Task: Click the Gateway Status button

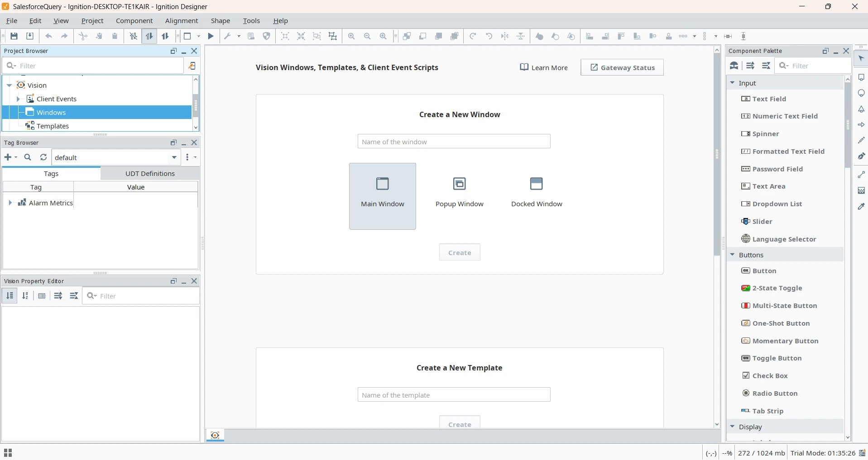Action: tap(622, 67)
